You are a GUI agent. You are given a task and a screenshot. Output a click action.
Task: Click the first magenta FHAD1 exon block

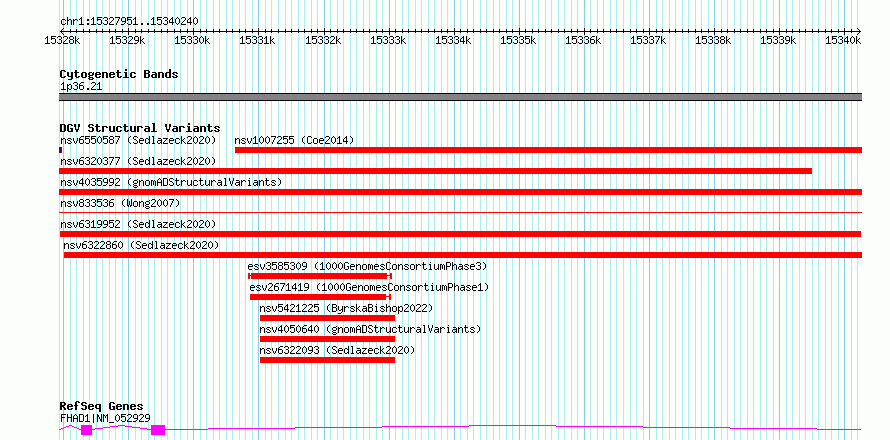86,430
